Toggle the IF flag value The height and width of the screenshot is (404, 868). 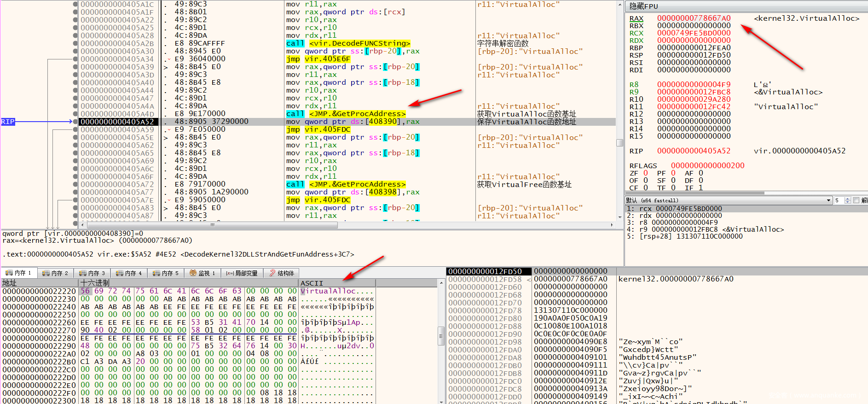click(700, 188)
